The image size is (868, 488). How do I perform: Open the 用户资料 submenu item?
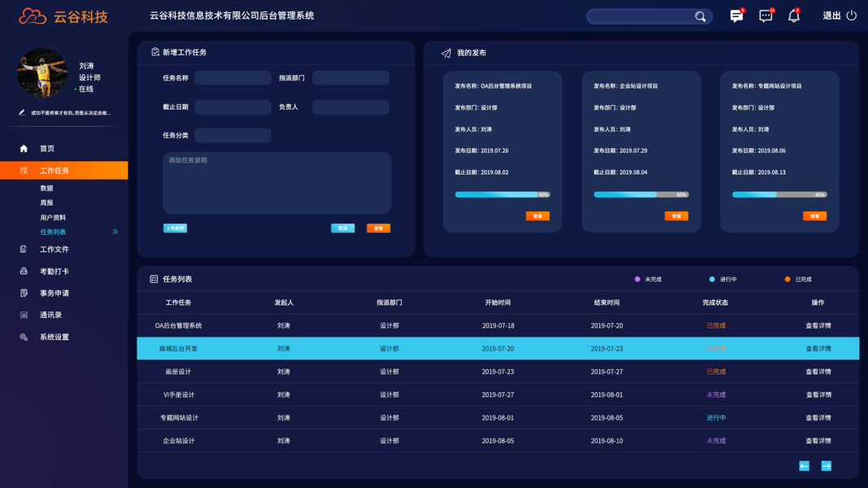click(53, 217)
